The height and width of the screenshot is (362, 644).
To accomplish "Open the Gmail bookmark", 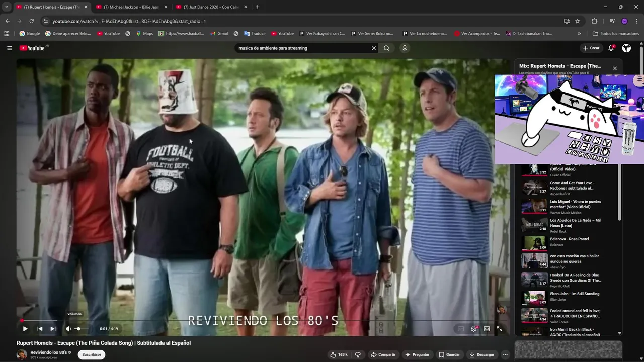I will pyautogui.click(x=219, y=34).
